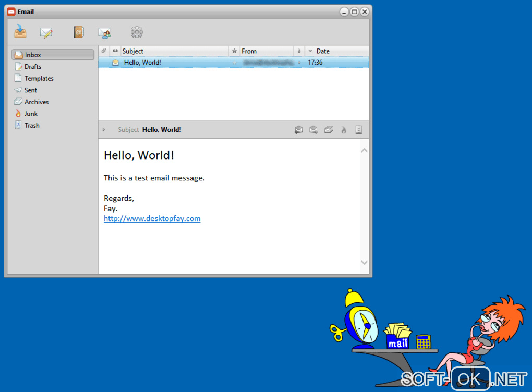Click the Forward icon in message header
Image resolution: width=532 pixels, height=392 pixels.
click(x=313, y=129)
